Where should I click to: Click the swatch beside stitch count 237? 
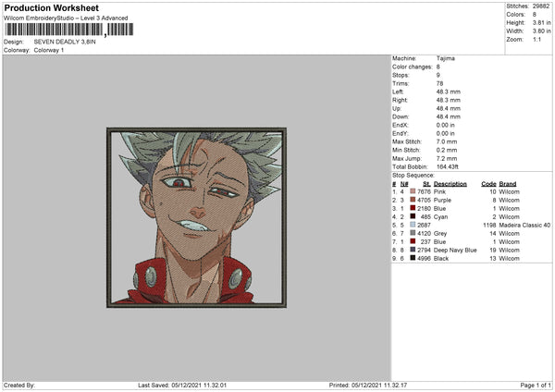pyautogui.click(x=413, y=241)
